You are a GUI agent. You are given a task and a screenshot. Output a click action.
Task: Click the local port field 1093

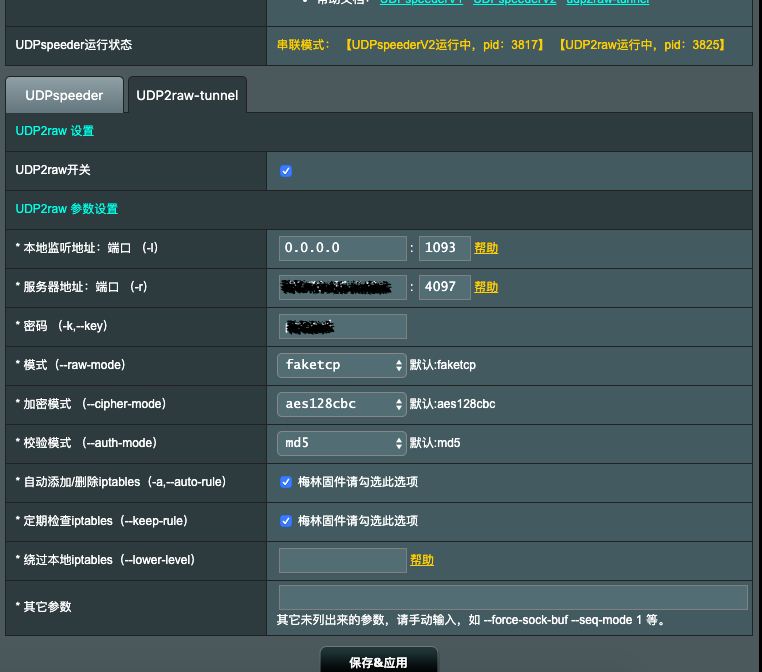(445, 248)
